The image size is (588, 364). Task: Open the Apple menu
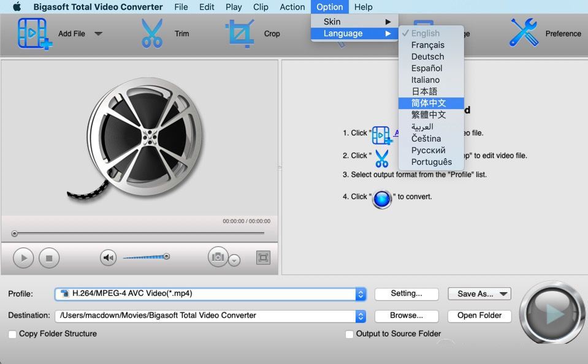pyautogui.click(x=17, y=7)
